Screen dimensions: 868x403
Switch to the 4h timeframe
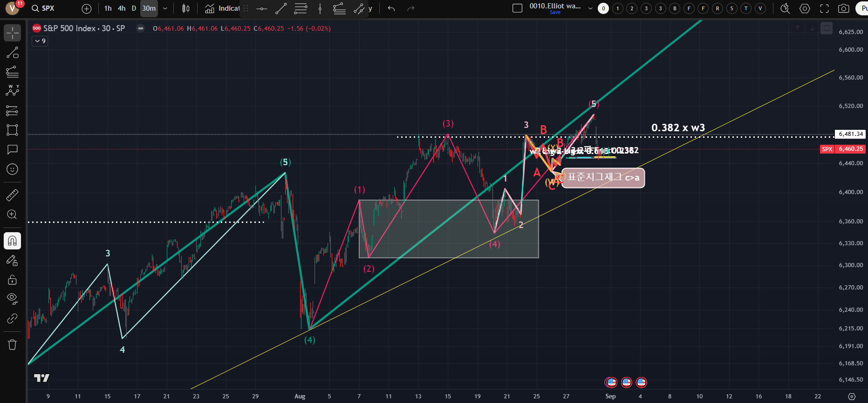click(x=122, y=8)
